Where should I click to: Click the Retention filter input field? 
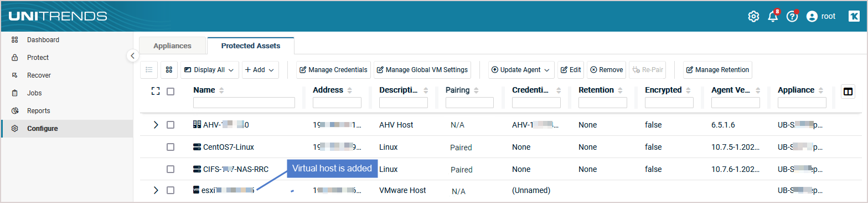(x=603, y=103)
